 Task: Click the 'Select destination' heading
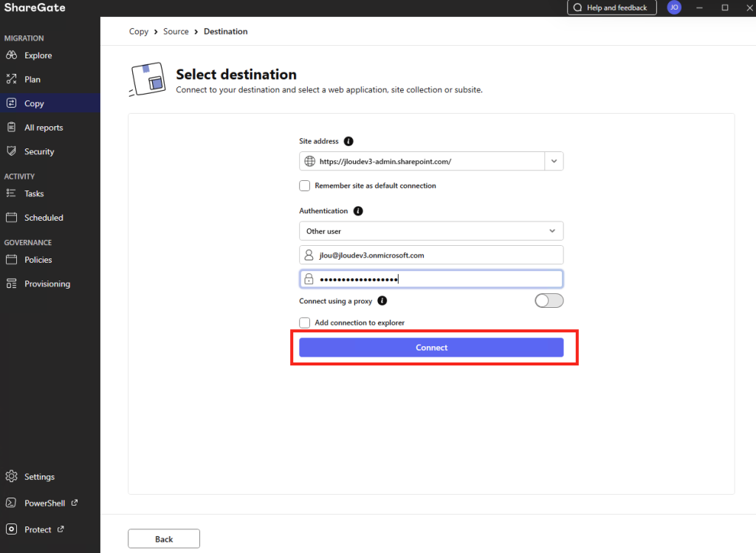(x=236, y=75)
